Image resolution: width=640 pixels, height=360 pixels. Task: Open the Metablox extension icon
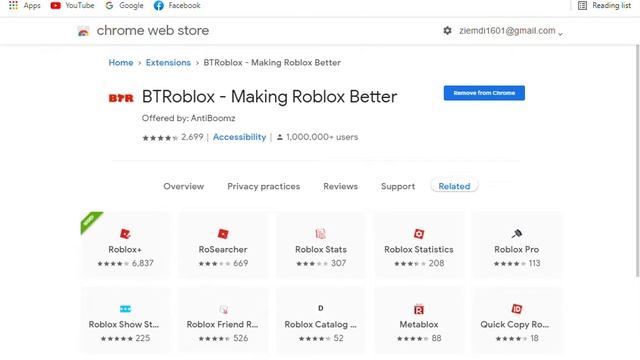tap(419, 309)
